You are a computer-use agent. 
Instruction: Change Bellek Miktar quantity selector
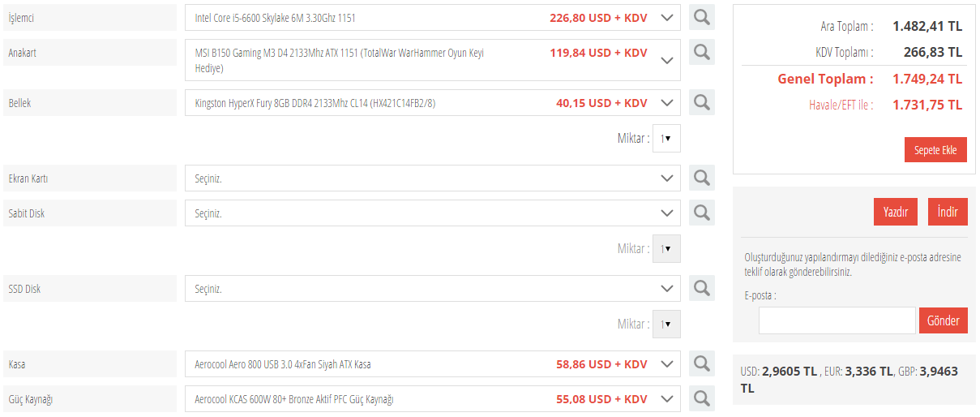(x=666, y=139)
